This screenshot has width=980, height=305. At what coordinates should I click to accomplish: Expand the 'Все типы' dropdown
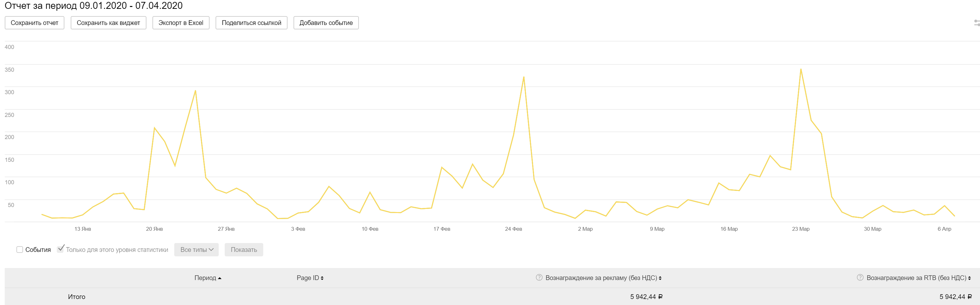click(196, 250)
